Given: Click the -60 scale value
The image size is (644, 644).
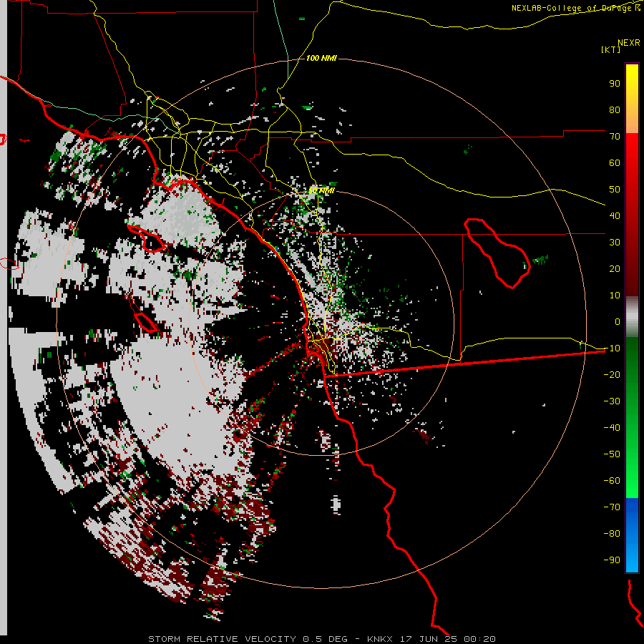Looking at the screenshot, I should [x=612, y=481].
